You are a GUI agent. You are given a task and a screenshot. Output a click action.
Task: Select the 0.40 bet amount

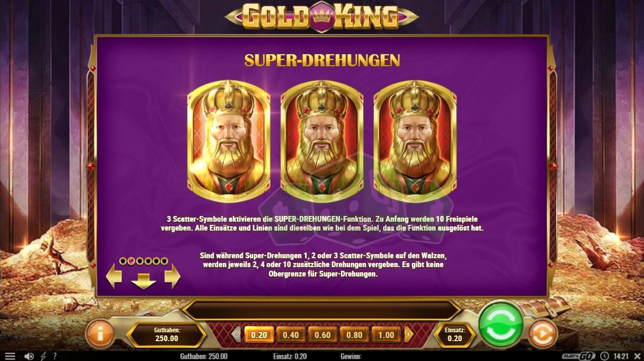[291, 335]
